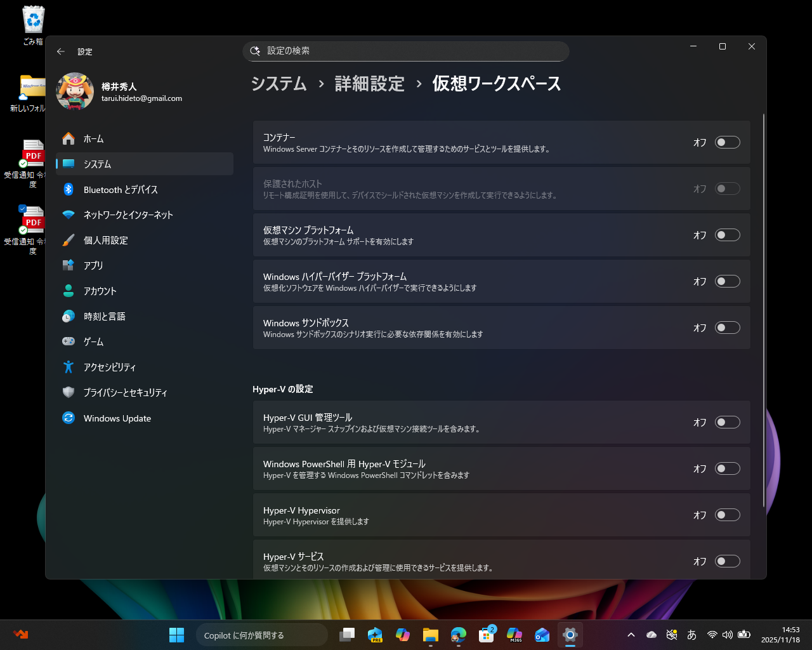
Task: Click the 設定の検索 search box
Action: click(406, 51)
